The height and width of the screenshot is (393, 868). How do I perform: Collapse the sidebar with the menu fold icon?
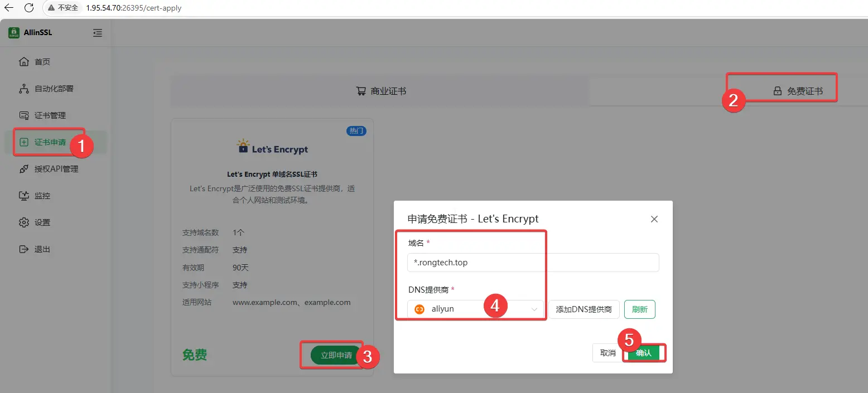tap(98, 33)
